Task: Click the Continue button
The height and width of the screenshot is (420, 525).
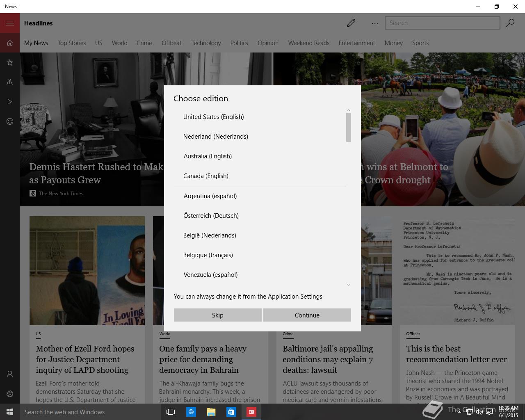Action: point(307,315)
